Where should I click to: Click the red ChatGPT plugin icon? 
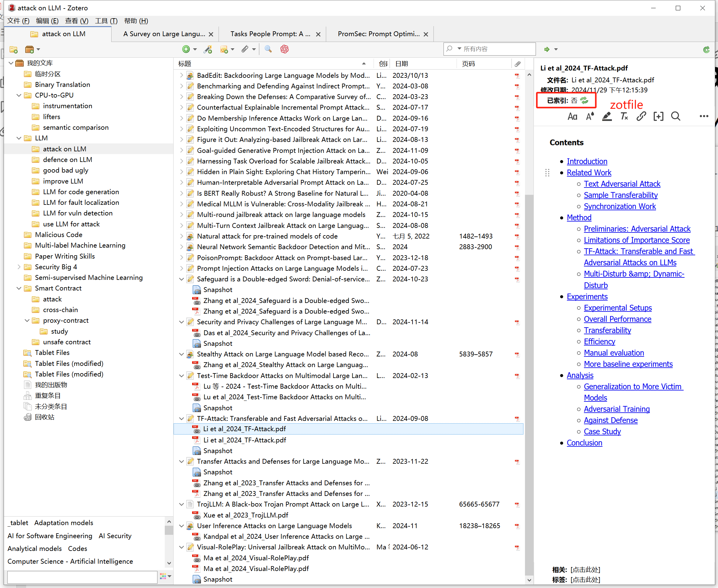click(x=284, y=50)
